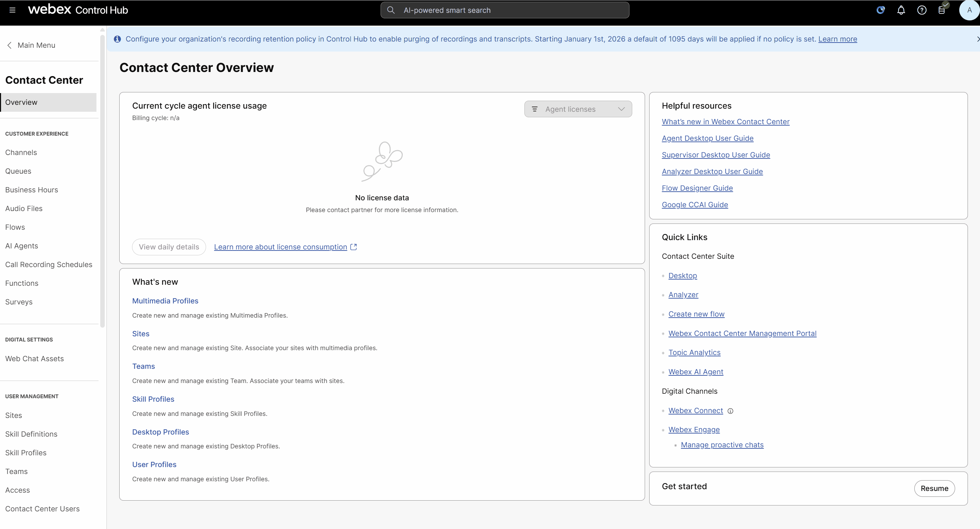Open Manage proactive chats link
Image resolution: width=980 pixels, height=529 pixels.
coord(722,445)
